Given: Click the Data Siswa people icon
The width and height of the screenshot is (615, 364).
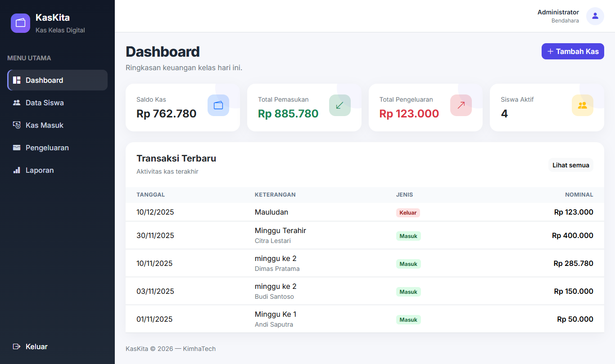Looking at the screenshot, I should pyautogui.click(x=17, y=103).
